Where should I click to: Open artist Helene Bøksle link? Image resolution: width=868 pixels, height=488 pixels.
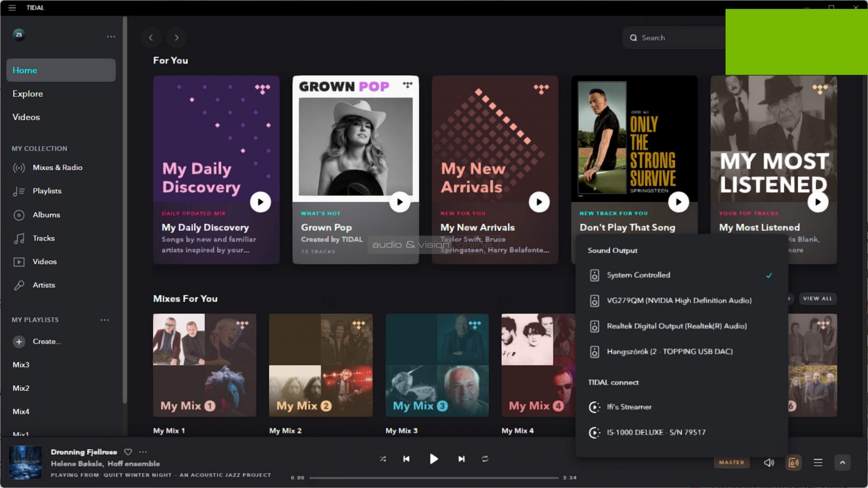coord(76,464)
